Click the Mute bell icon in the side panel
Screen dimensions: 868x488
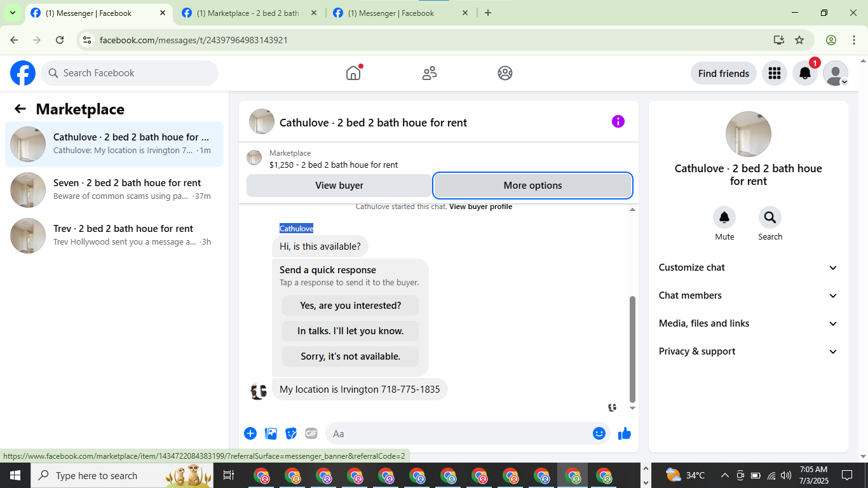[724, 218]
